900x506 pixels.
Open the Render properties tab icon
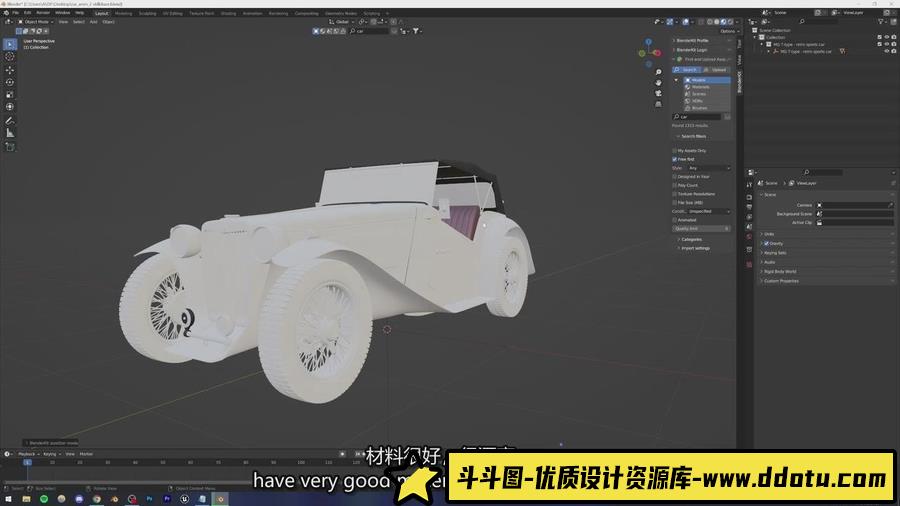coord(749,197)
